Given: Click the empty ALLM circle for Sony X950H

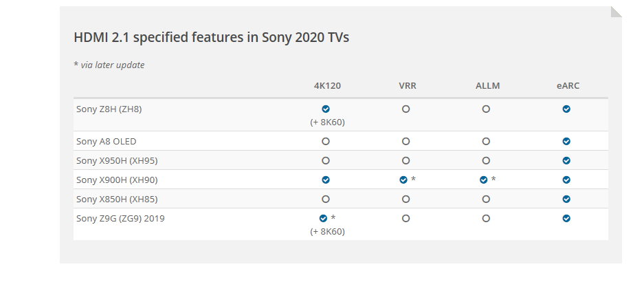Looking at the screenshot, I should click(x=486, y=160).
